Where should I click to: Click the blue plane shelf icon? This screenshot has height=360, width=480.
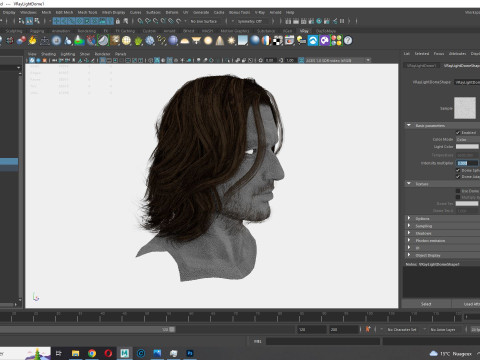pyautogui.click(x=243, y=41)
